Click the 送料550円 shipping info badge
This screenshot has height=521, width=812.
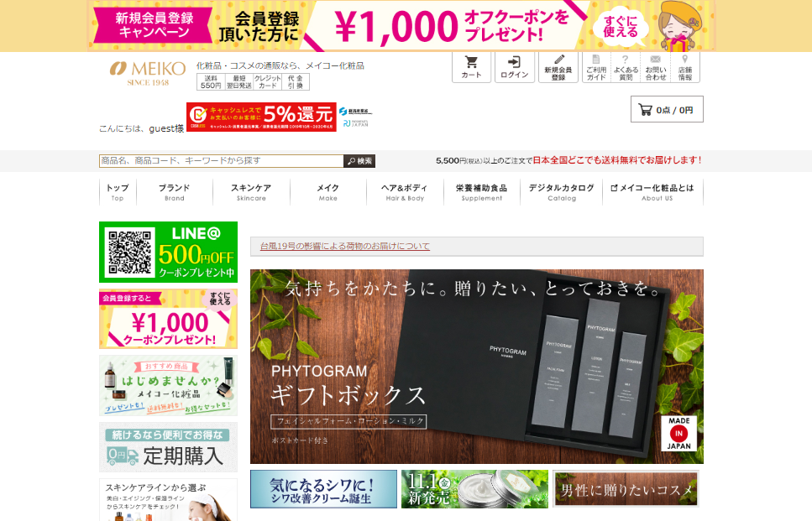pos(211,81)
